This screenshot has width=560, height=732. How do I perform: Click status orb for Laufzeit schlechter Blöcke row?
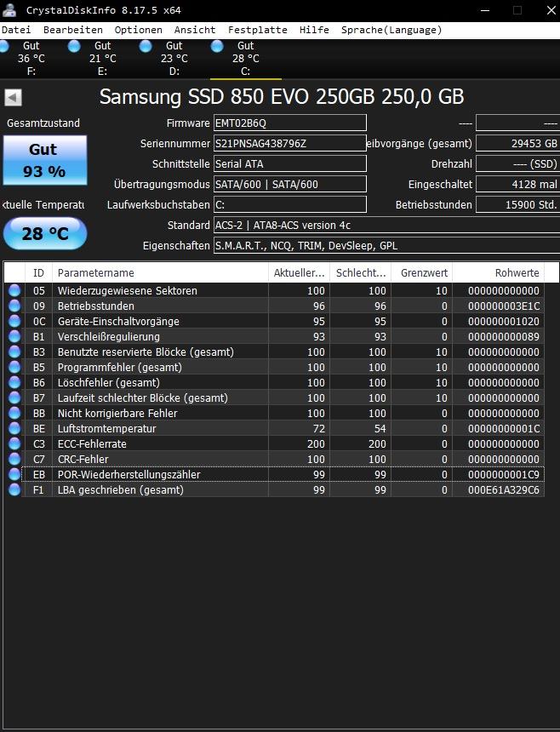14,397
